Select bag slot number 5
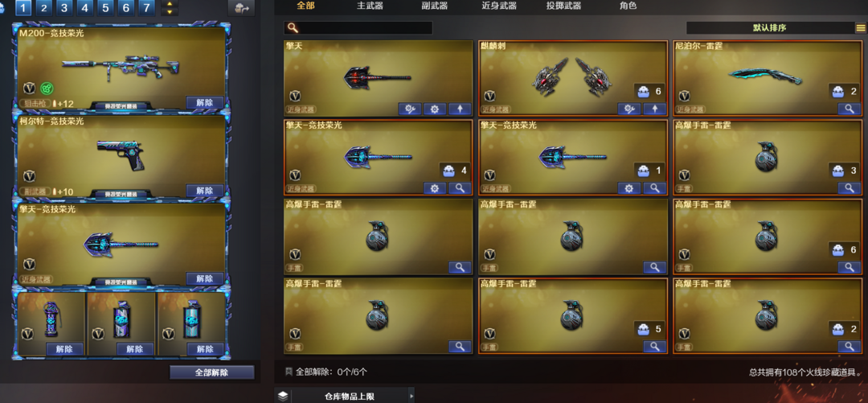The width and height of the screenshot is (868, 403). click(x=105, y=8)
